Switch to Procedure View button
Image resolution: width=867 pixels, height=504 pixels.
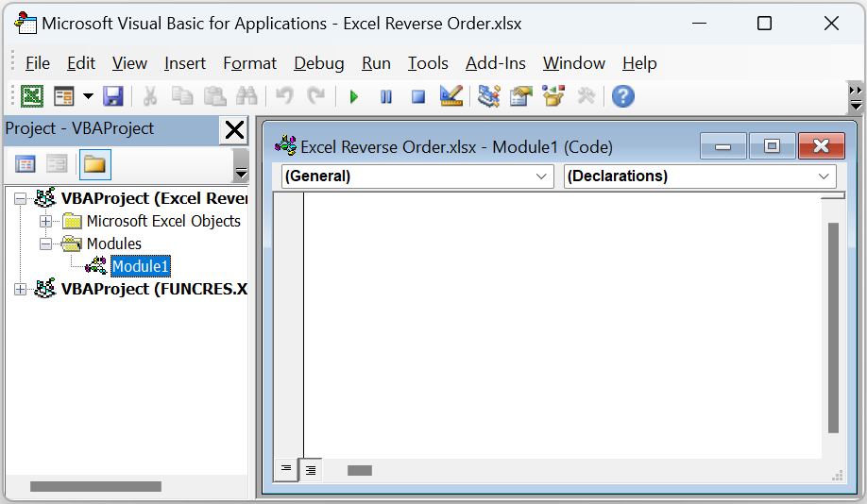pyautogui.click(x=286, y=470)
